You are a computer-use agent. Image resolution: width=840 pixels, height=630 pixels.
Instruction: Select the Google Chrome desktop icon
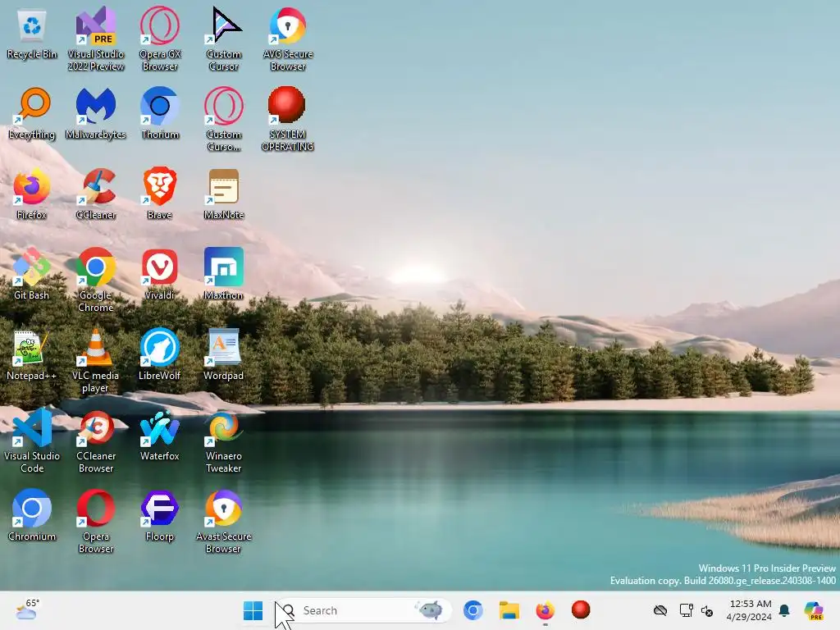point(96,280)
